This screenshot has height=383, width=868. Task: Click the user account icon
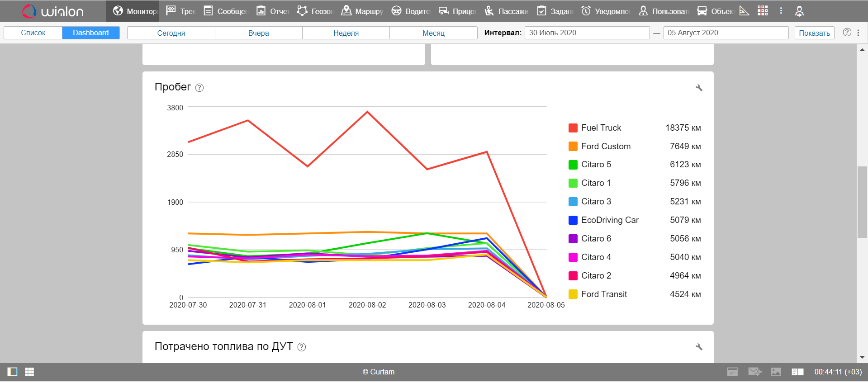point(799,11)
